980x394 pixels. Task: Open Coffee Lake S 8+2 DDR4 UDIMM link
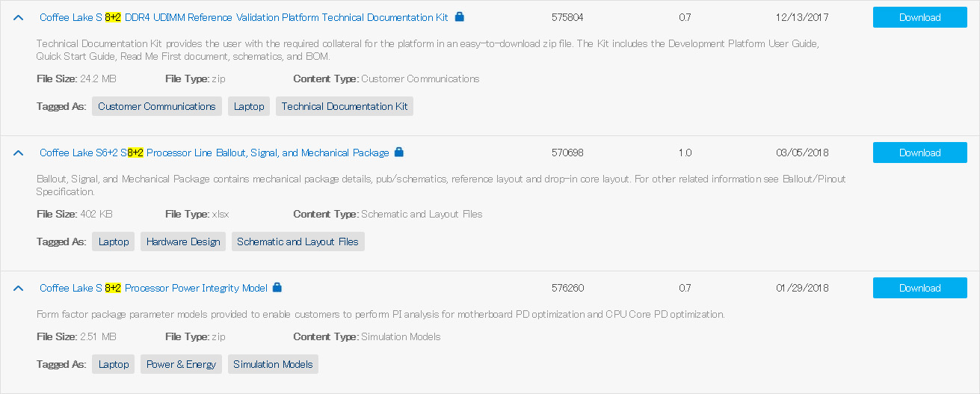pyautogui.click(x=244, y=17)
